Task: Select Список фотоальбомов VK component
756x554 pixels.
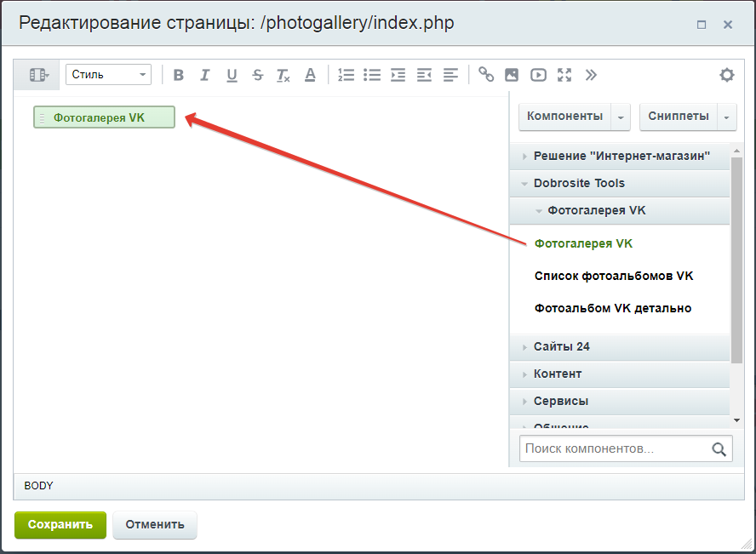Action: click(x=614, y=276)
